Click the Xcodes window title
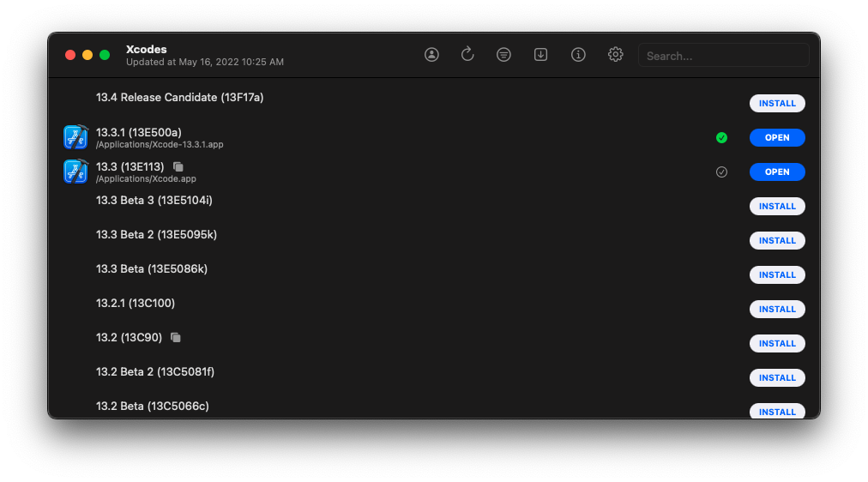 tap(146, 49)
